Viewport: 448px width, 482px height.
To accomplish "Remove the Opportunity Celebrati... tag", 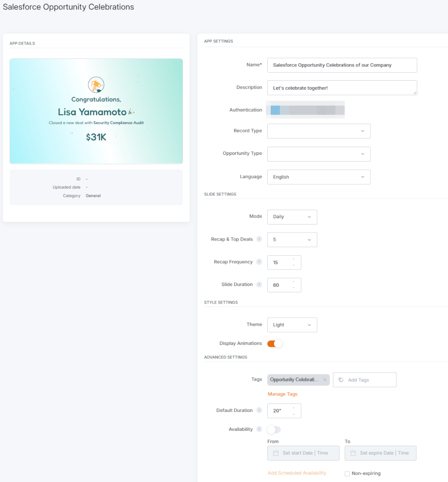I will pyautogui.click(x=324, y=380).
